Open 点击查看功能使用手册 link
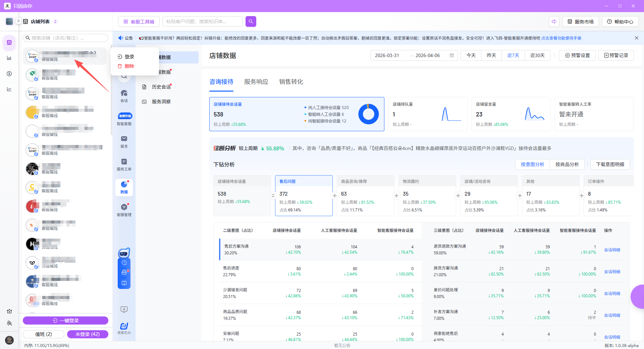Screen dimensions: 644x349 coord(561,38)
